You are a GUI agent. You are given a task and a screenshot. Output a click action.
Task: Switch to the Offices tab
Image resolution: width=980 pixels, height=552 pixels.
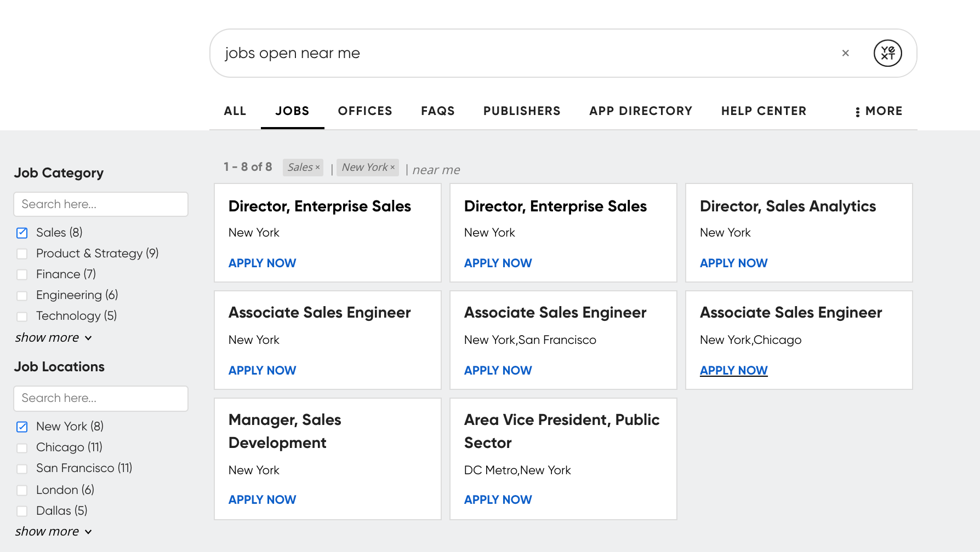click(365, 111)
